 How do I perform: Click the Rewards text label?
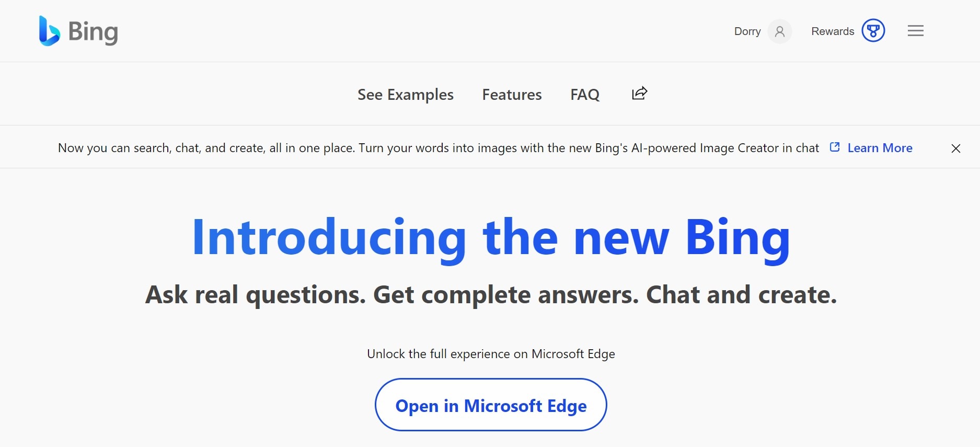pyautogui.click(x=832, y=31)
